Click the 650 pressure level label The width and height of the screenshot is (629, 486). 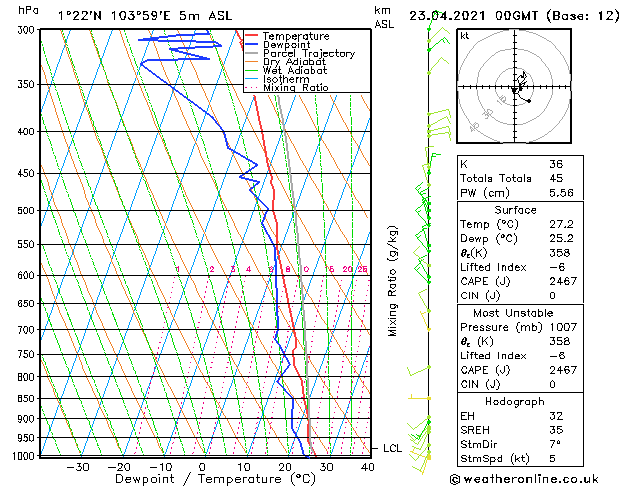[x=28, y=304]
